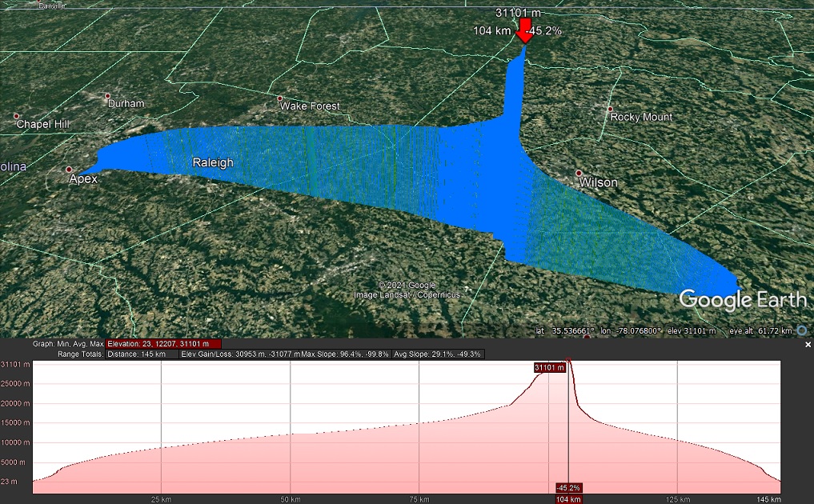Click the streaming status ring icon
Viewport: 814px width, 504px height.
[802, 330]
